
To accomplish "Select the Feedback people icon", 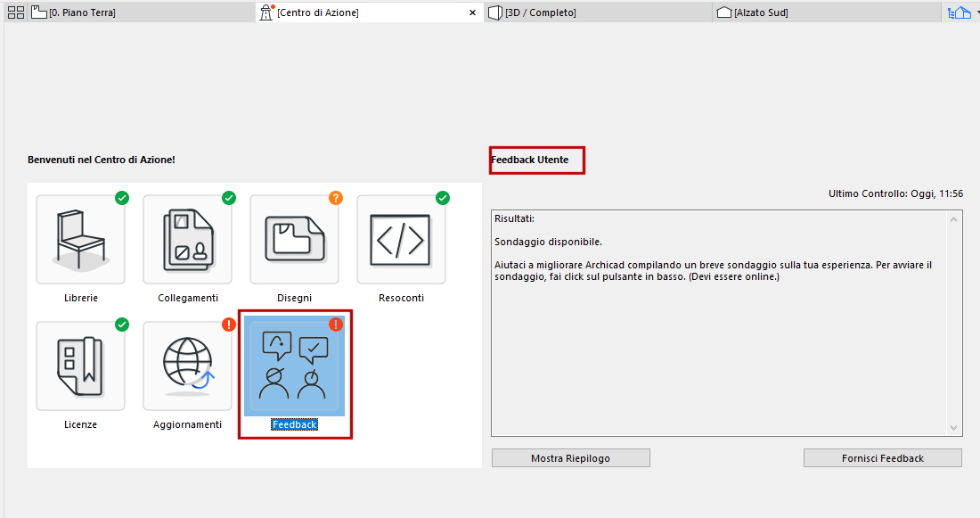I will [x=294, y=366].
